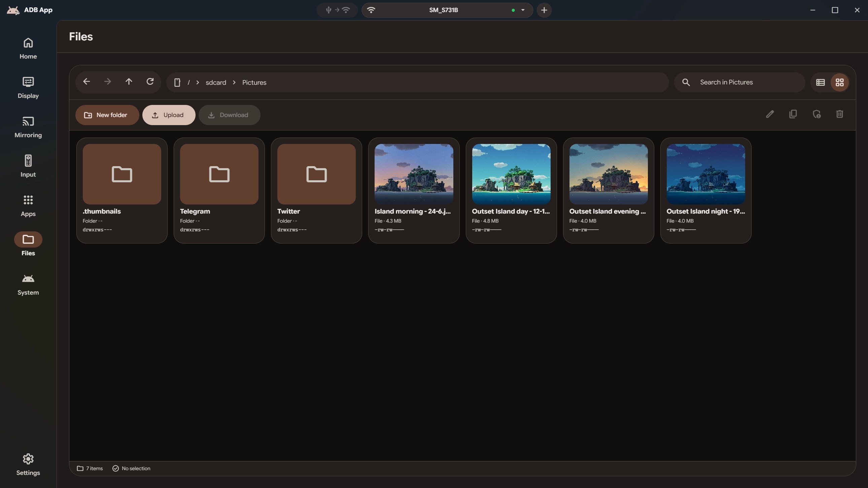Viewport: 868px width, 488px height.
Task: Refresh the Pictures folder listing
Action: pyautogui.click(x=150, y=82)
